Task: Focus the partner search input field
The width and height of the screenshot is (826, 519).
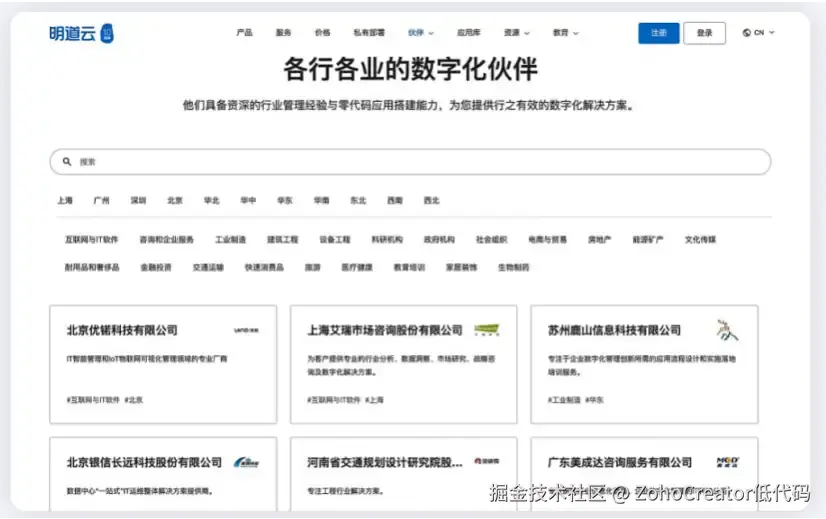Action: 410,162
